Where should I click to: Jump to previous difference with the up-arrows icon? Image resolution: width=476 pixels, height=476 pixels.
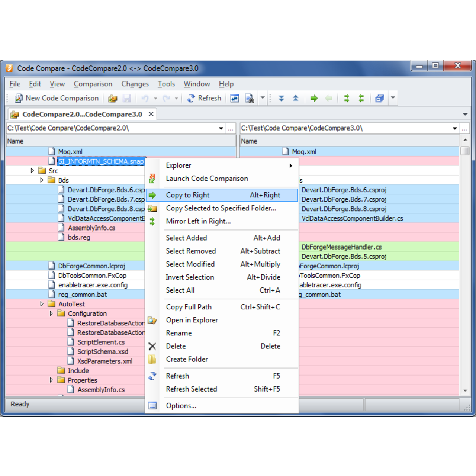(x=296, y=98)
